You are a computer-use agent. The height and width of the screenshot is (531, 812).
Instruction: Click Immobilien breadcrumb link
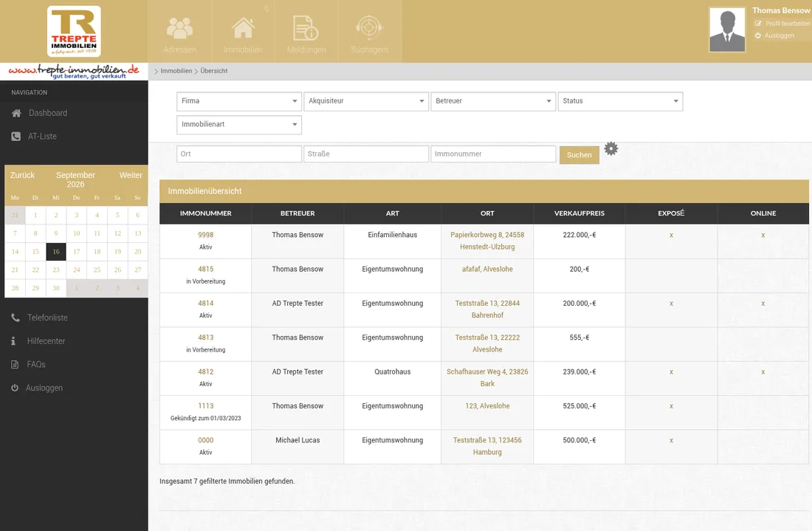coord(176,71)
